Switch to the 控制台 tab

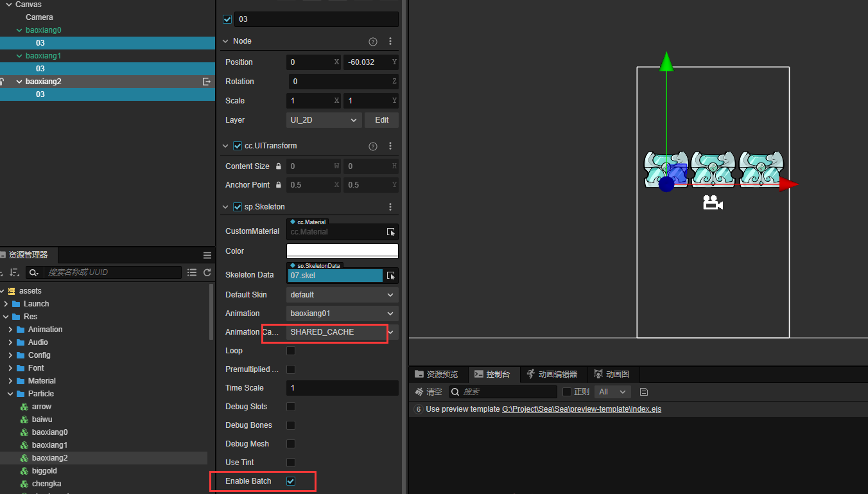(x=492, y=374)
